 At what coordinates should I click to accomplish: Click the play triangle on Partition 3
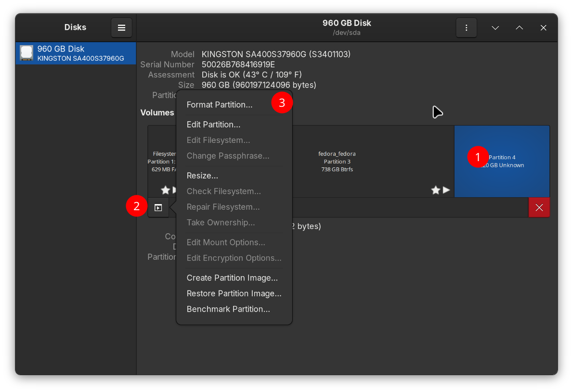(x=446, y=190)
